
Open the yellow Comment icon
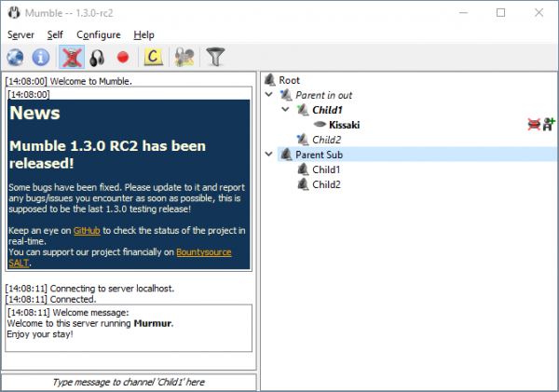tap(155, 57)
